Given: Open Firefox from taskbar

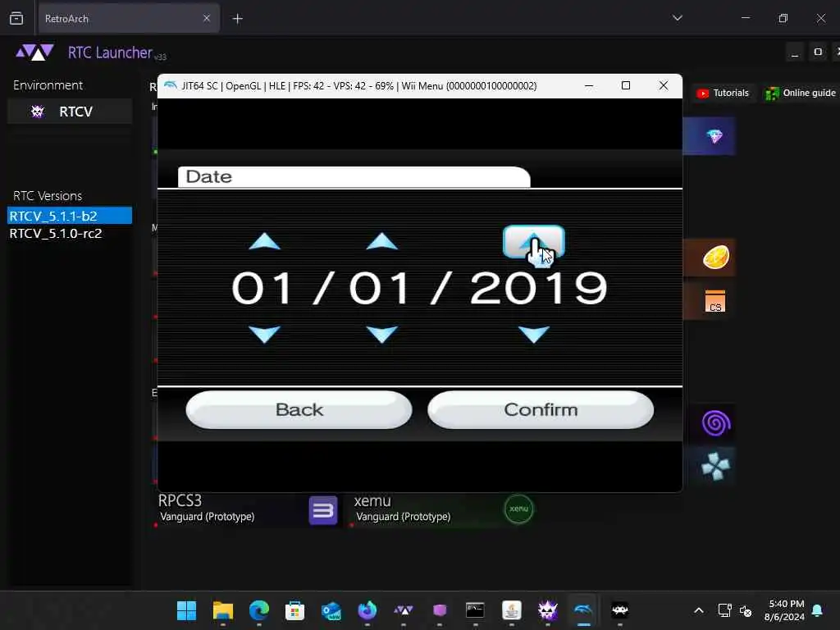Looking at the screenshot, I should [367, 610].
